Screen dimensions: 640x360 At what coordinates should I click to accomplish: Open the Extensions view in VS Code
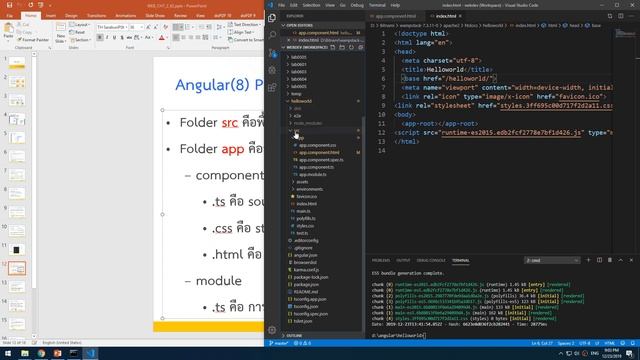[x=272, y=87]
